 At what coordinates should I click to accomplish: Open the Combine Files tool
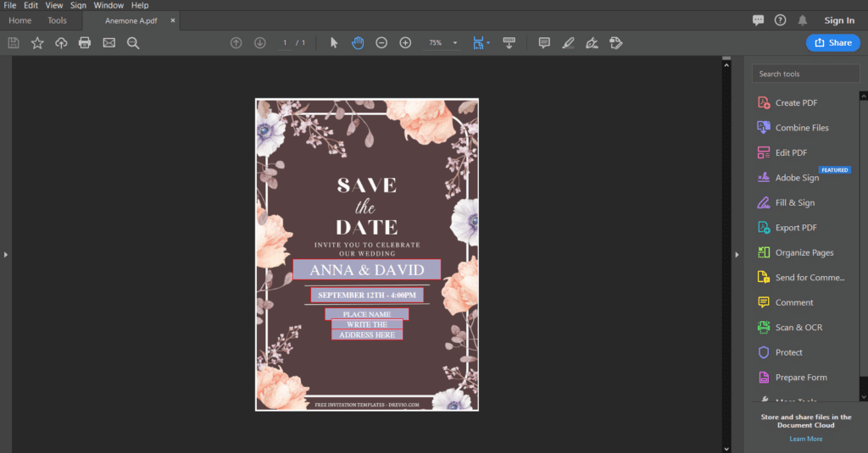click(x=802, y=128)
